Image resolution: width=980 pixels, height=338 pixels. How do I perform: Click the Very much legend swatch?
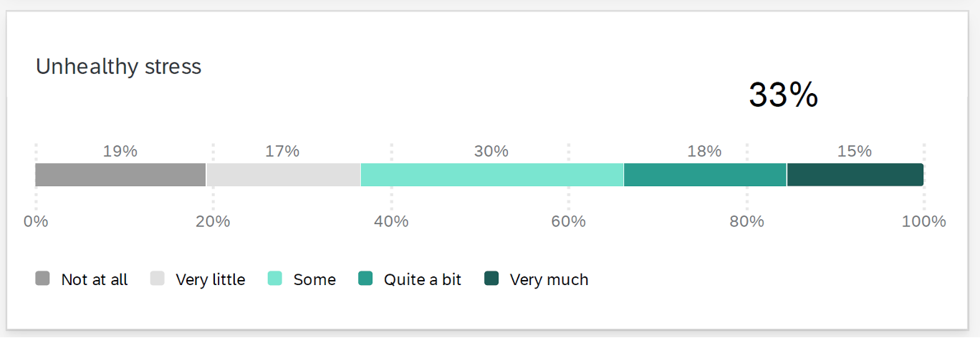(x=491, y=279)
